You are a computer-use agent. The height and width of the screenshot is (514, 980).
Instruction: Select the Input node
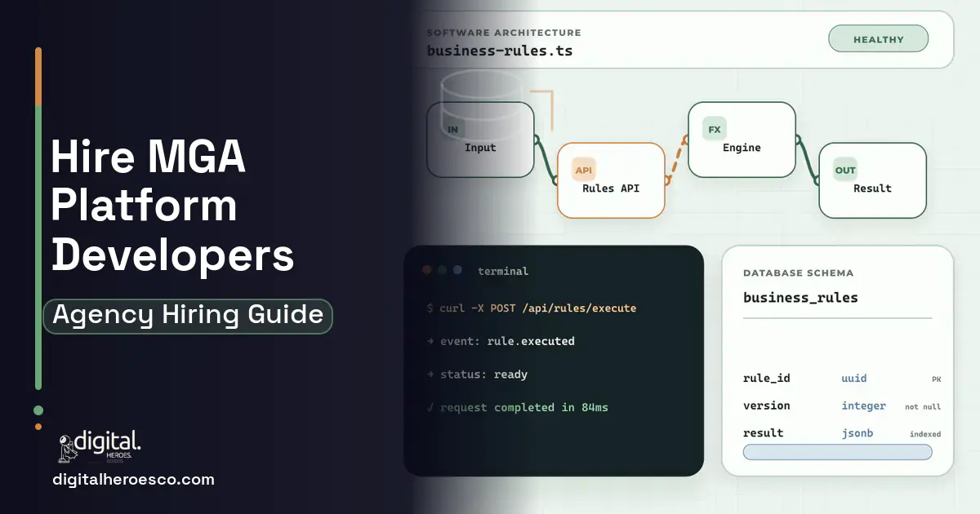pyautogui.click(x=480, y=140)
